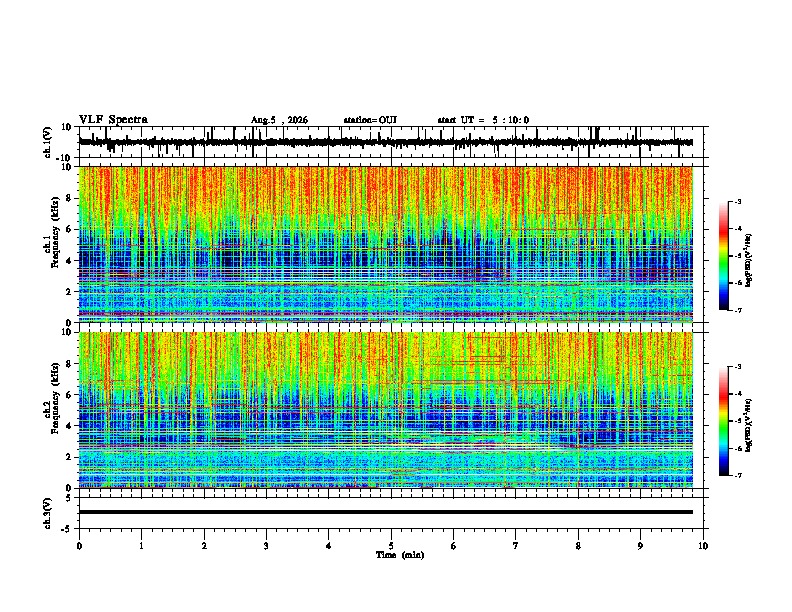The image size is (792, 612).
Task: Click the ch.3 flat black trace
Action: pyautogui.click(x=386, y=512)
